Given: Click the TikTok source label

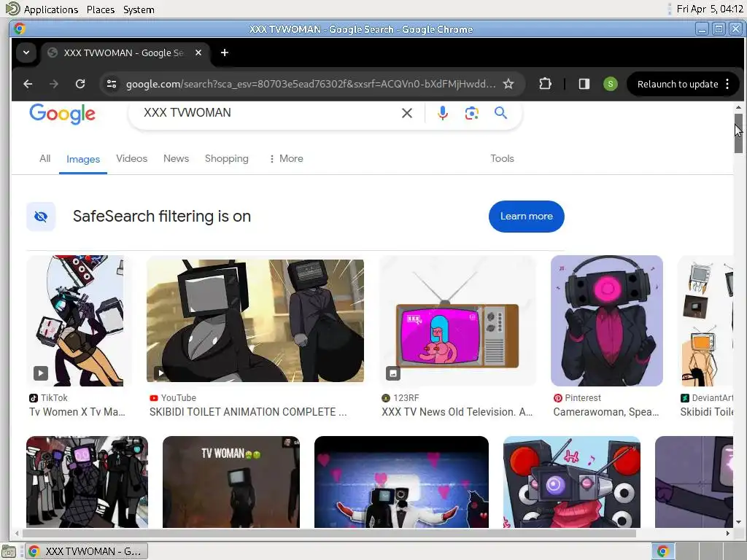Looking at the screenshot, I should tap(49, 398).
